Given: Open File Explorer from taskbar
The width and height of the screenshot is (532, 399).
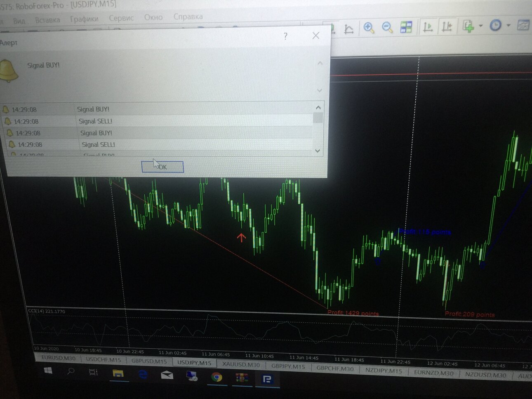Looking at the screenshot, I should [x=118, y=374].
